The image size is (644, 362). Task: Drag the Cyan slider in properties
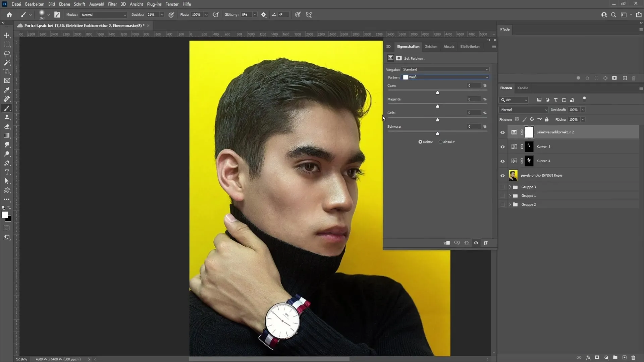(x=437, y=93)
